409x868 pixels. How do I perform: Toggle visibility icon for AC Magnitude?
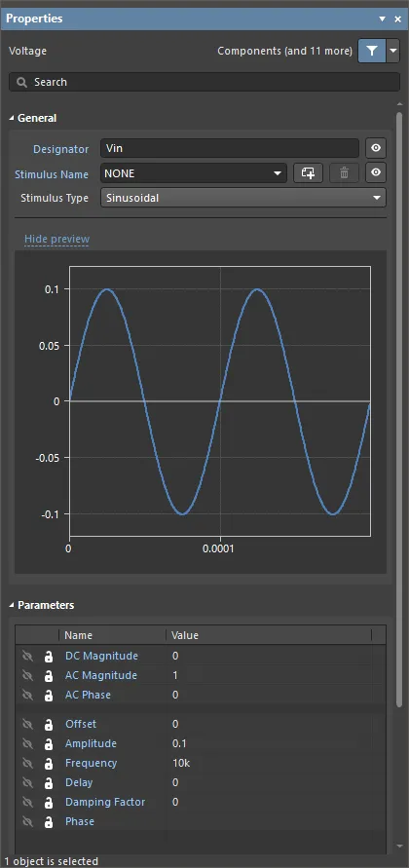point(27,676)
